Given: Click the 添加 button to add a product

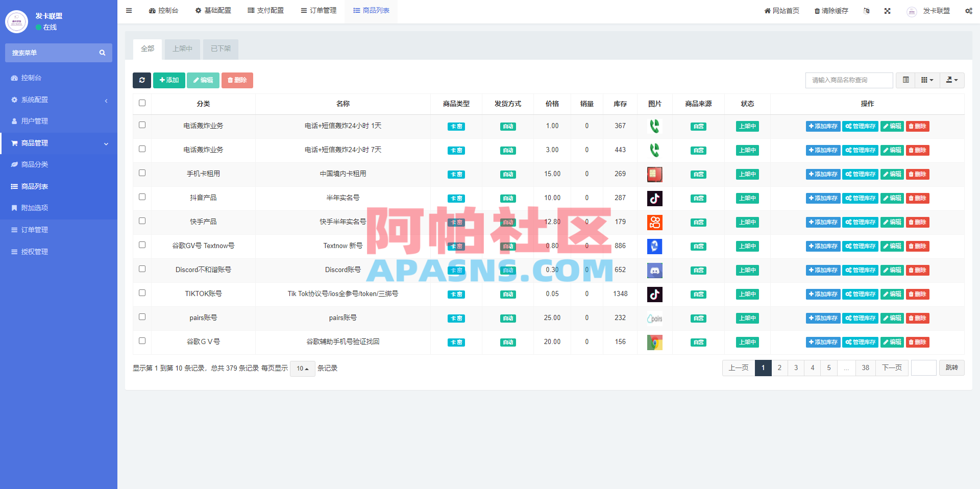Looking at the screenshot, I should coord(169,80).
